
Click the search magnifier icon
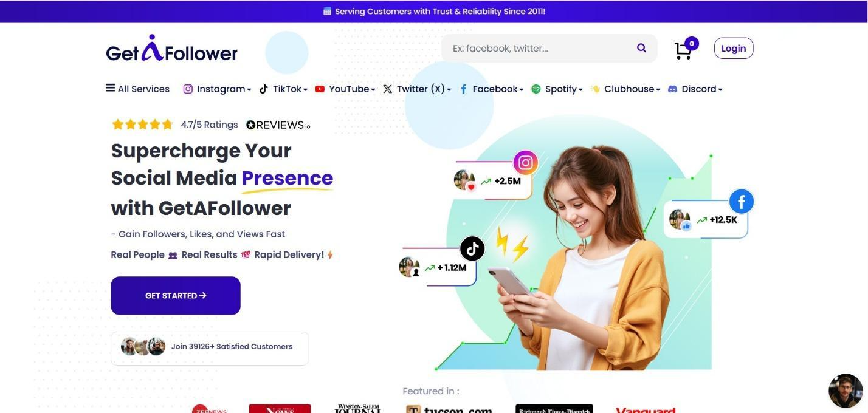pyautogui.click(x=641, y=48)
